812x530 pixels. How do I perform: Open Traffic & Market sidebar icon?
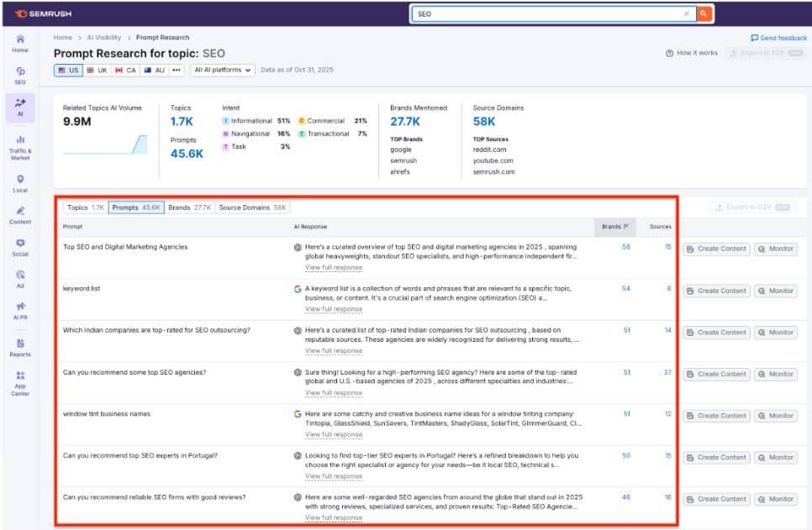point(20,148)
